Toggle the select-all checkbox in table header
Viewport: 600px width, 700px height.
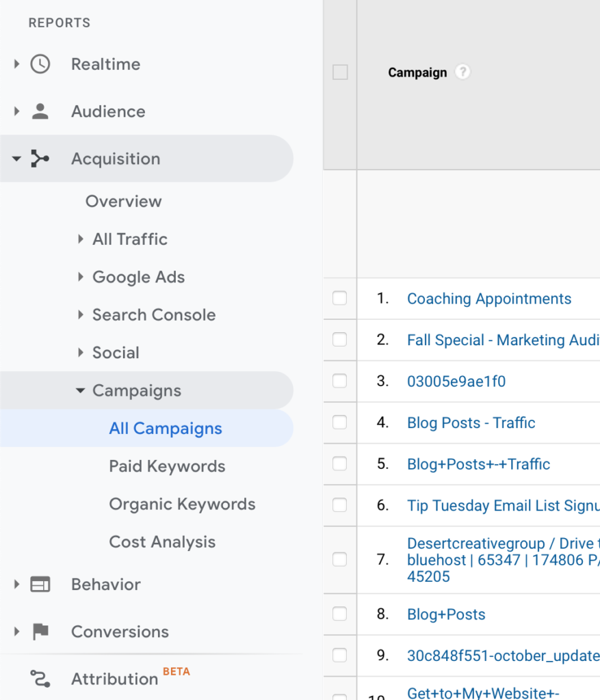(340, 72)
